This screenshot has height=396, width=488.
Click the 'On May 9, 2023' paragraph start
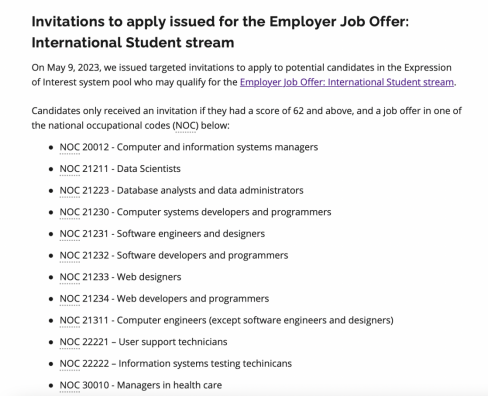click(66, 68)
